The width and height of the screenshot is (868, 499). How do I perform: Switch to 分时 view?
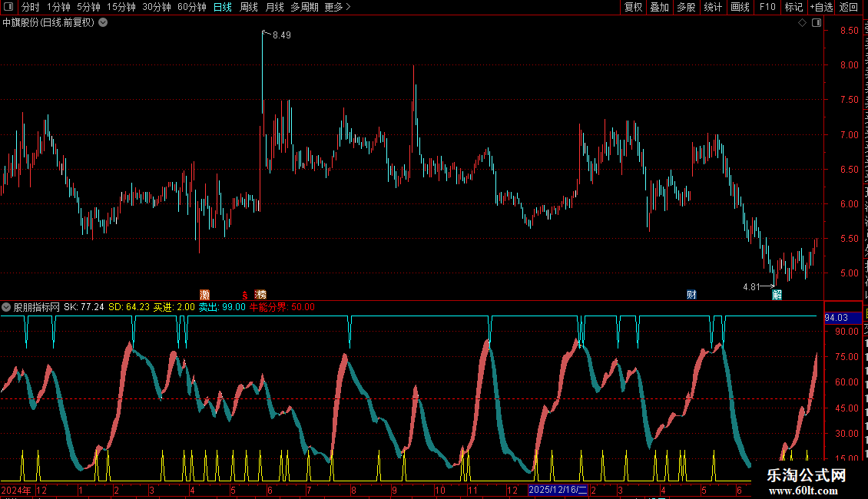coord(31,7)
